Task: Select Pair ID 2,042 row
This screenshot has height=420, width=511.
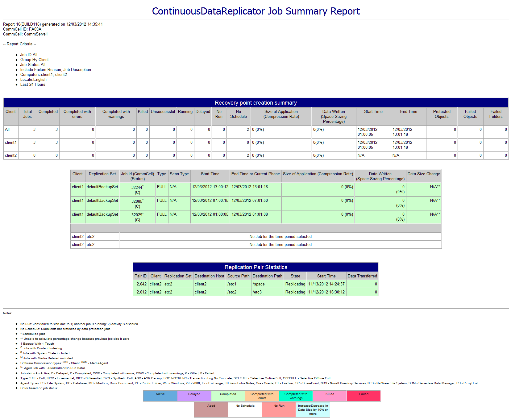Action: point(140,284)
